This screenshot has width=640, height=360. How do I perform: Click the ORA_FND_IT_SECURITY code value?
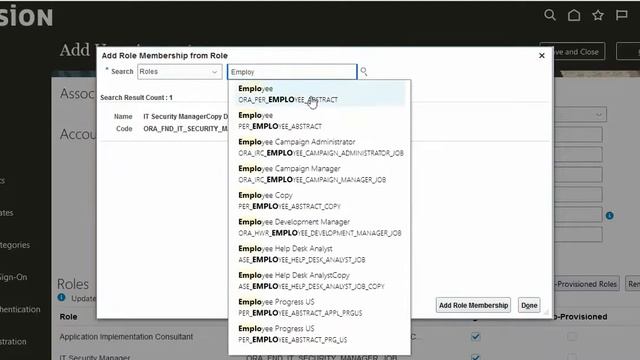pyautogui.click(x=185, y=129)
